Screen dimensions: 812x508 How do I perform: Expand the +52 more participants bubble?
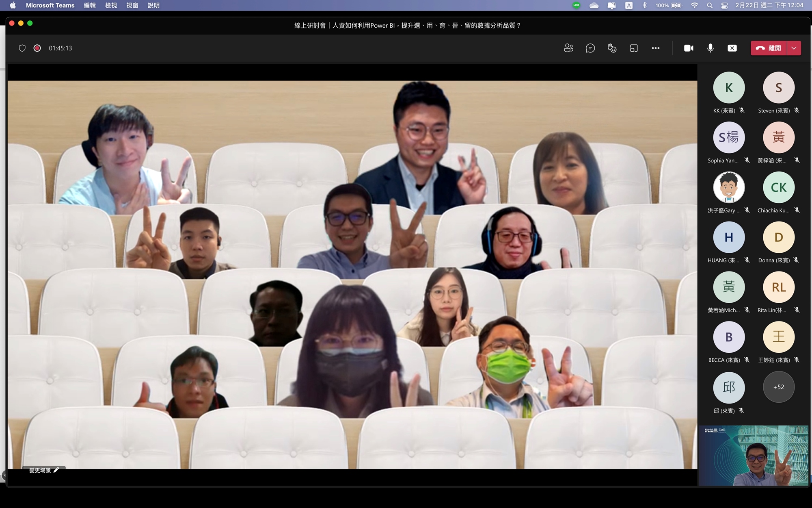(x=778, y=387)
